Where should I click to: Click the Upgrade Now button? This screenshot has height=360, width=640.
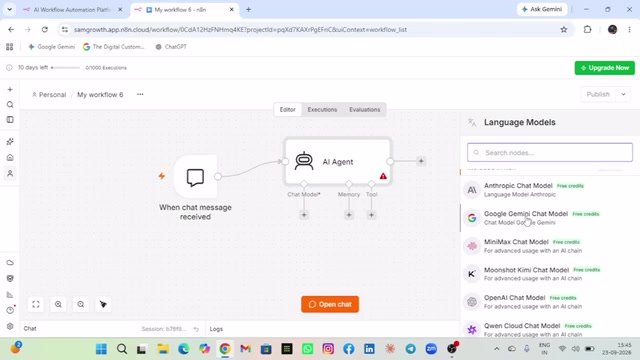(x=604, y=68)
